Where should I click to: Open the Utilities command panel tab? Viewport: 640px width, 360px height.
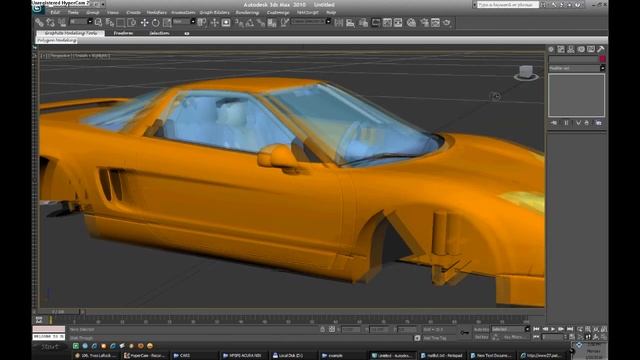pos(601,49)
